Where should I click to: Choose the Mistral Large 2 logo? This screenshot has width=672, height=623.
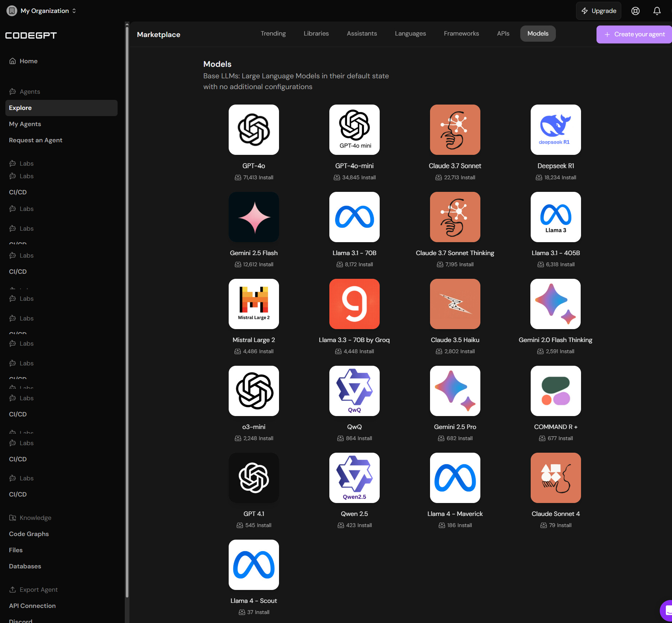(x=253, y=304)
